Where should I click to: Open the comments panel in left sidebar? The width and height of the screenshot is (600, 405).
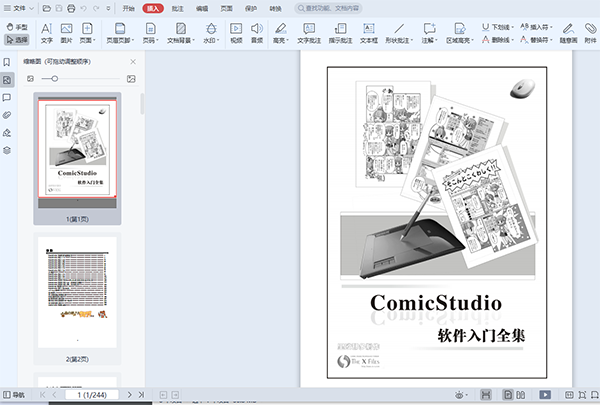coord(8,97)
